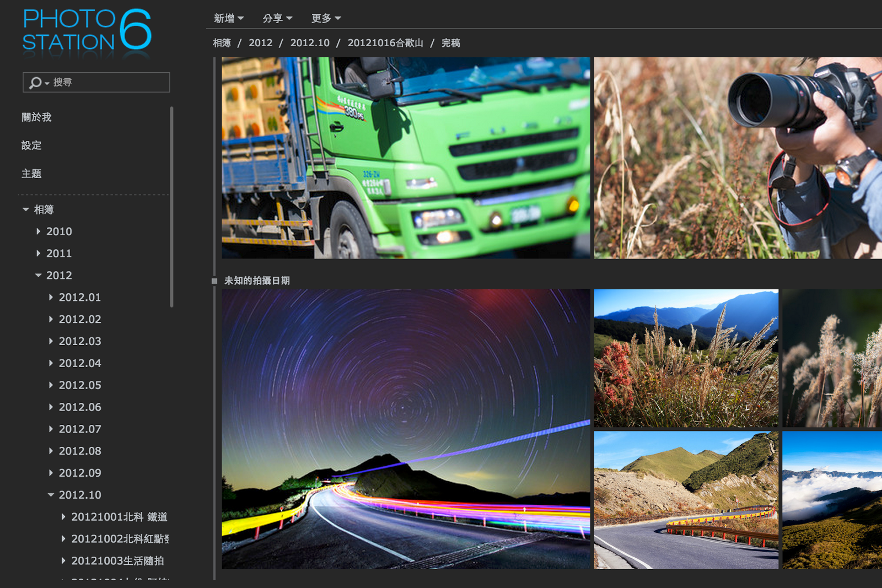
Task: Open the sea of clouds photo
Action: tap(832, 500)
